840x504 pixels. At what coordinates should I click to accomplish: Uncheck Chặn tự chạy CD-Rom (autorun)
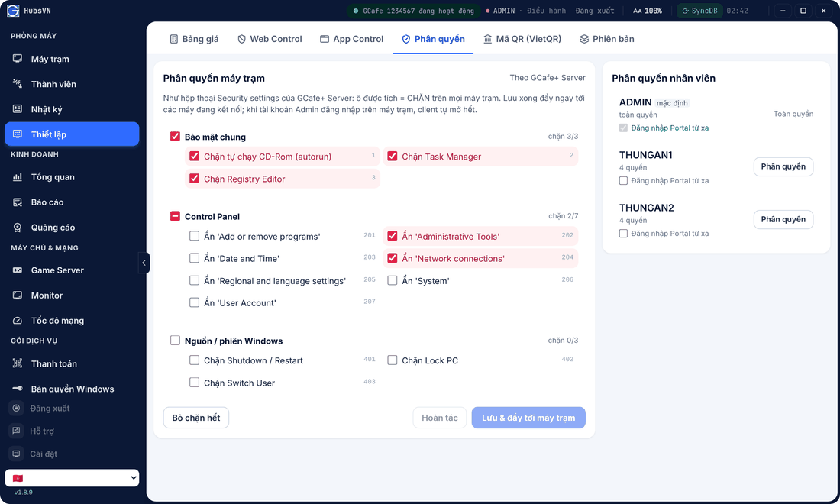(195, 157)
